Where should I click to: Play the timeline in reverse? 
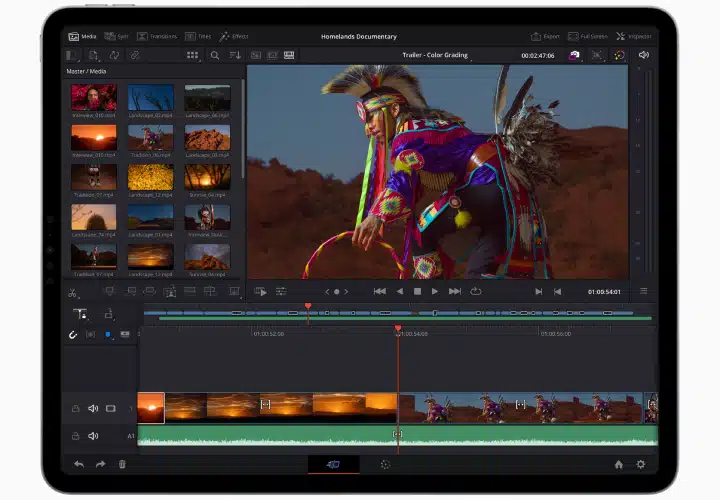coord(399,292)
